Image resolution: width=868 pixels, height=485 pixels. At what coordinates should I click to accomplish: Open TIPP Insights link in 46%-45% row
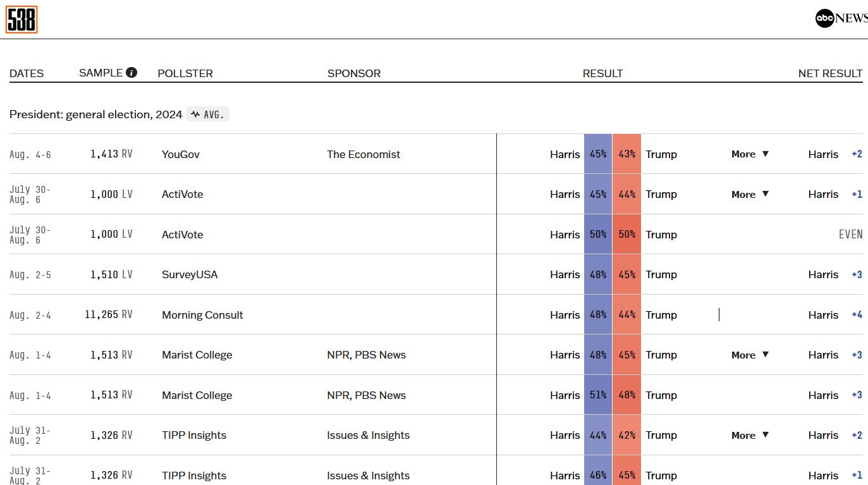tap(194, 476)
